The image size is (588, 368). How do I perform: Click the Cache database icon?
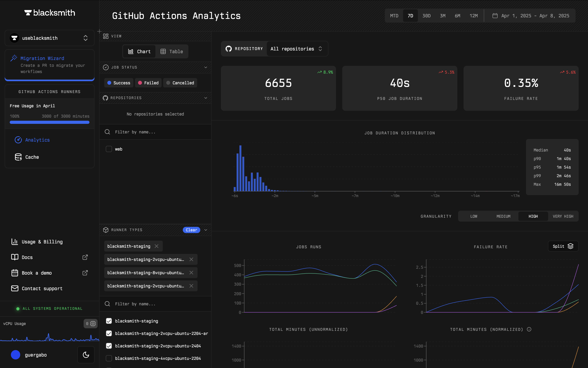[x=18, y=157]
